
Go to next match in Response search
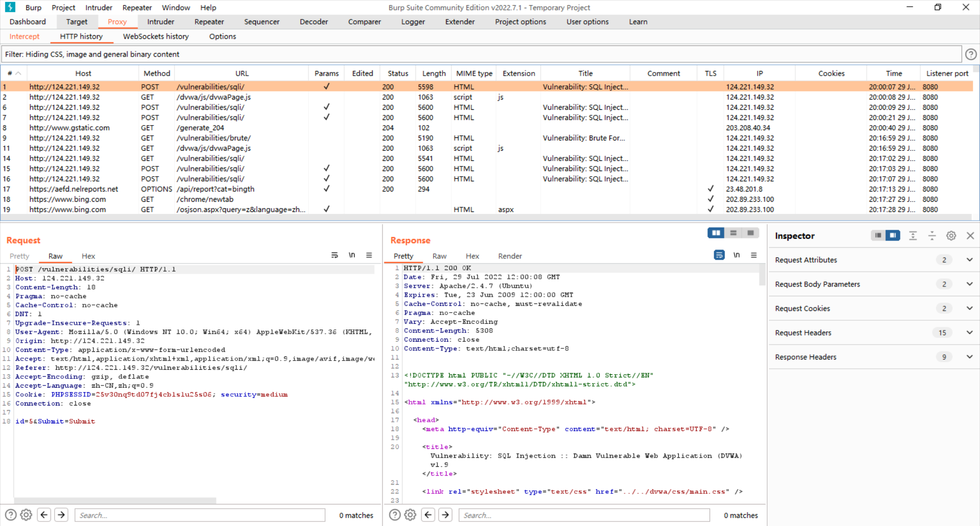point(445,515)
